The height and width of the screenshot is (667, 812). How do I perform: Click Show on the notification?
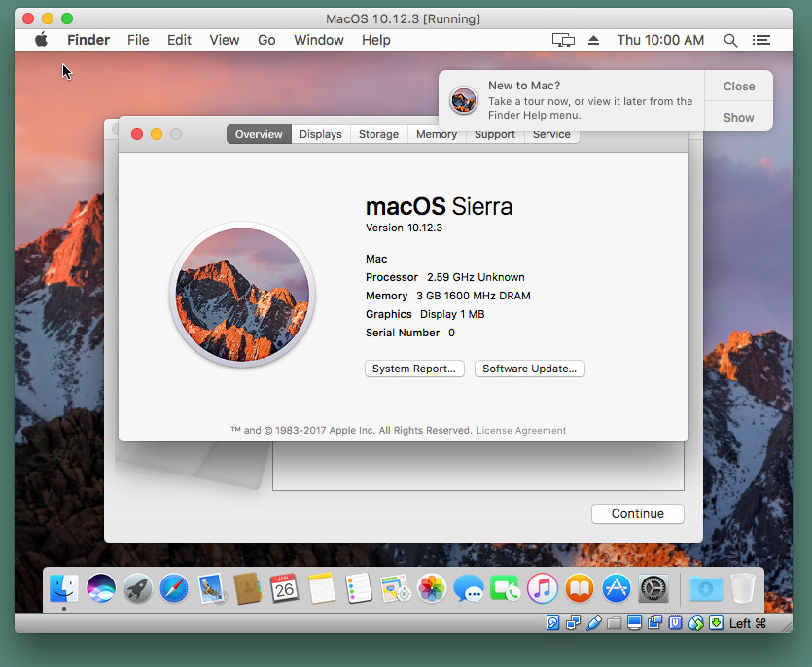739,117
